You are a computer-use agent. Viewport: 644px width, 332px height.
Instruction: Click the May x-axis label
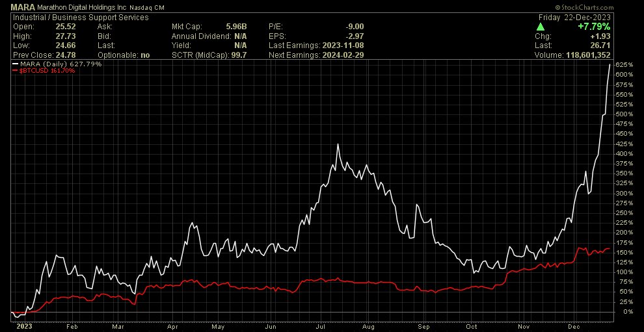[218, 327]
